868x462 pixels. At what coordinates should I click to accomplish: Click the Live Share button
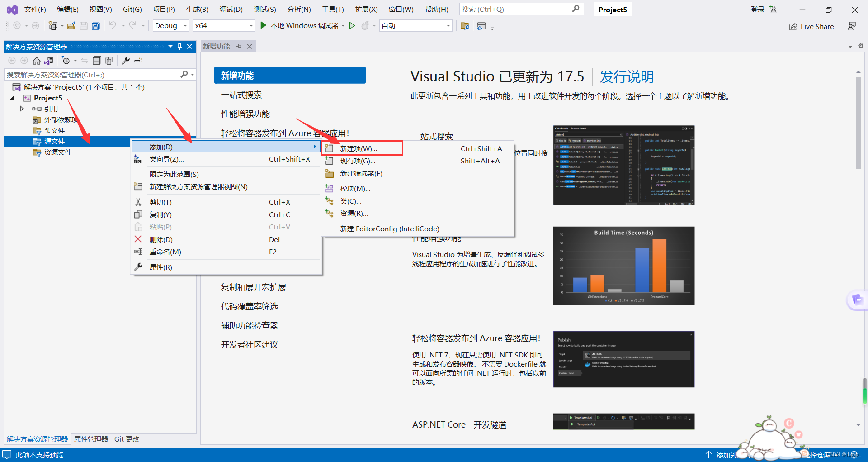coord(811,26)
